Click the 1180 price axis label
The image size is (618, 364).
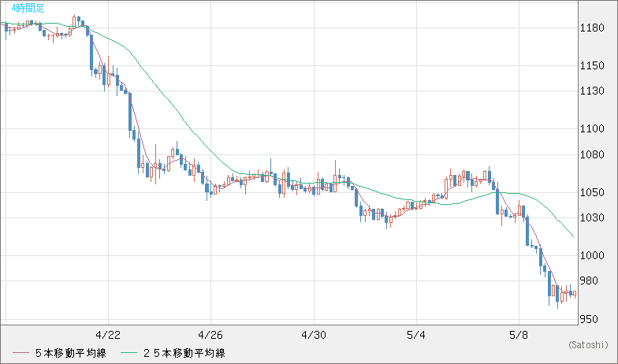(592, 28)
